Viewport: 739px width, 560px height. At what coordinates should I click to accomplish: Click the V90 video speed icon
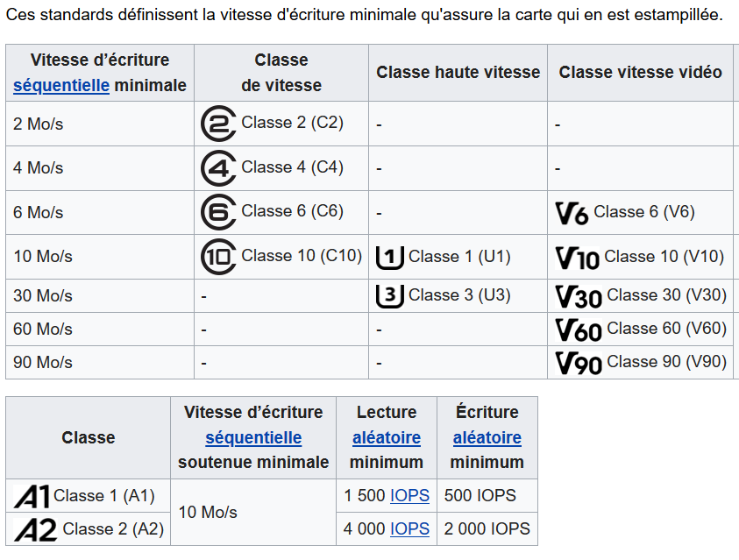(579, 363)
